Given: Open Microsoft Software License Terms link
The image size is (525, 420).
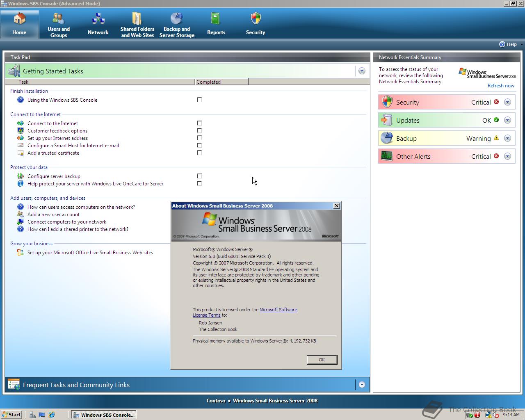Looking at the screenshot, I should pos(245,313).
